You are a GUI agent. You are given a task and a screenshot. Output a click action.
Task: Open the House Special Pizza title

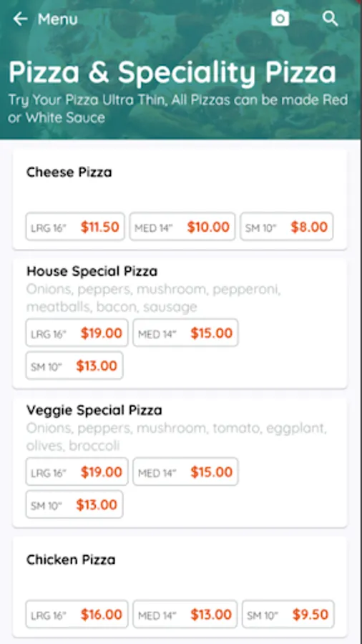(x=92, y=271)
